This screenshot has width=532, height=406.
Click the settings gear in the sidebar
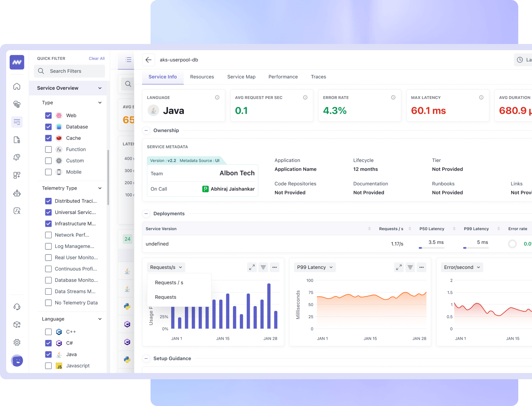point(17,342)
